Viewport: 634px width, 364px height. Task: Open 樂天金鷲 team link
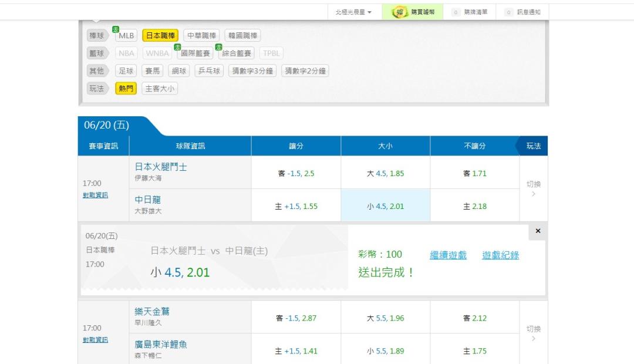pos(152,311)
